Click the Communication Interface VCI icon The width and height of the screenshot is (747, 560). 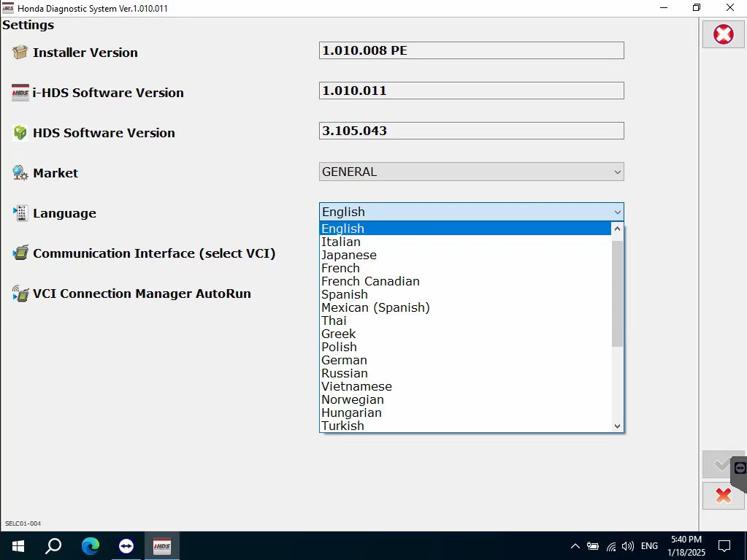tap(20, 253)
